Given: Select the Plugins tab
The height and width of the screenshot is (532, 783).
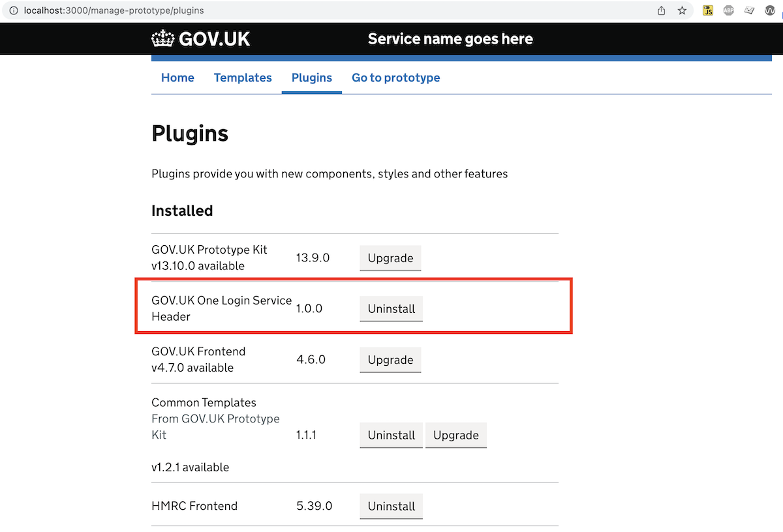Looking at the screenshot, I should 312,78.
